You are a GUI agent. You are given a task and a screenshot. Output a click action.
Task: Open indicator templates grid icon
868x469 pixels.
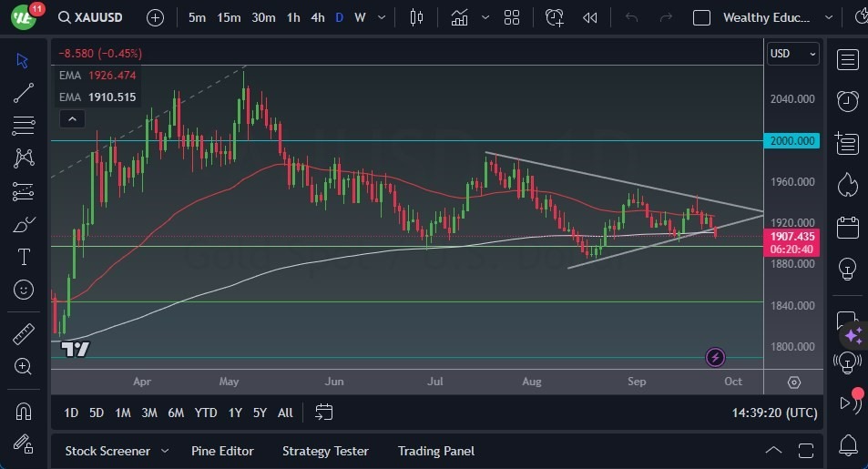512,17
